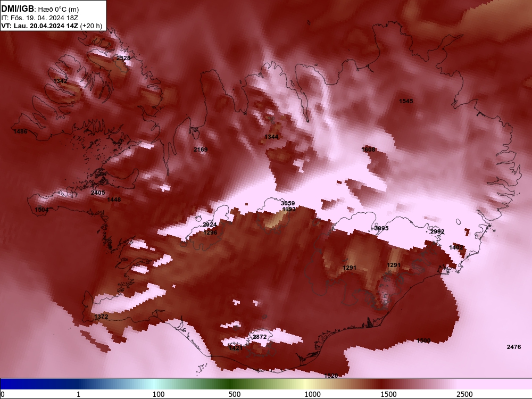Click the map value 2924
The width and height of the screenshot is (532, 399).
(x=210, y=225)
